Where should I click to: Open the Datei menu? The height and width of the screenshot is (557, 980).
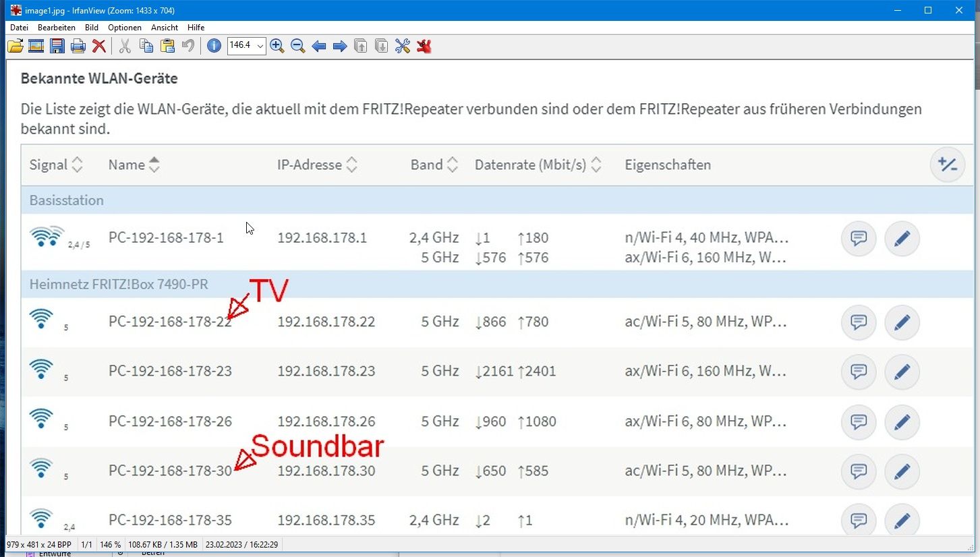19,28
